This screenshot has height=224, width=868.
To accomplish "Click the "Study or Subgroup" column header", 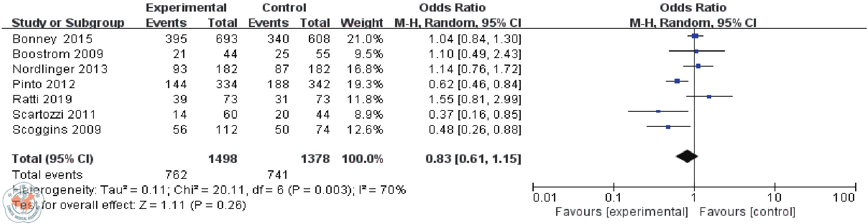I will pos(68,23).
